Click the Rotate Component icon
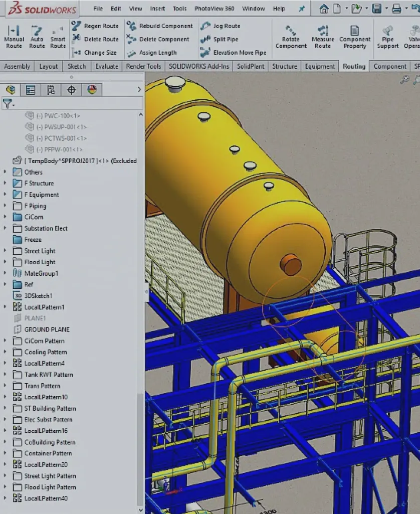Viewport: 420px width, 514px height. pyautogui.click(x=291, y=37)
